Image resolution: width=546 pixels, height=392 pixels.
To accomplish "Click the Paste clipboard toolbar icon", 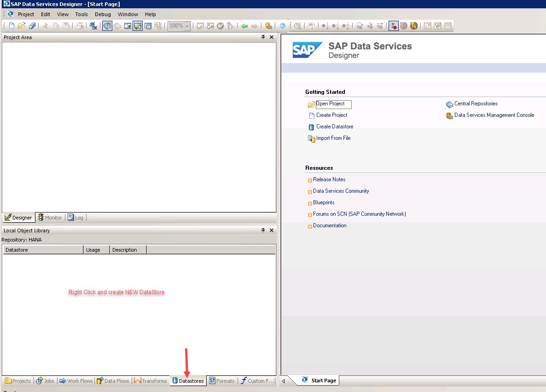I will click(x=66, y=26).
